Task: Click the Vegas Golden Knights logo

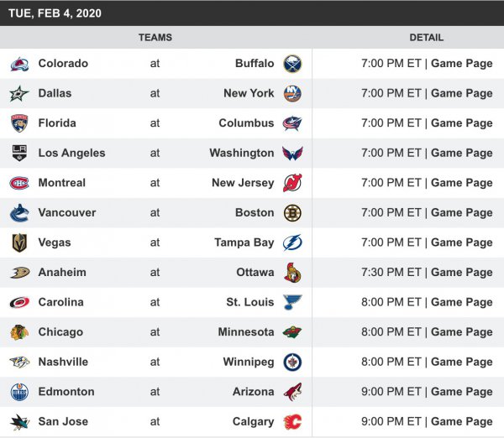Action: (19, 242)
